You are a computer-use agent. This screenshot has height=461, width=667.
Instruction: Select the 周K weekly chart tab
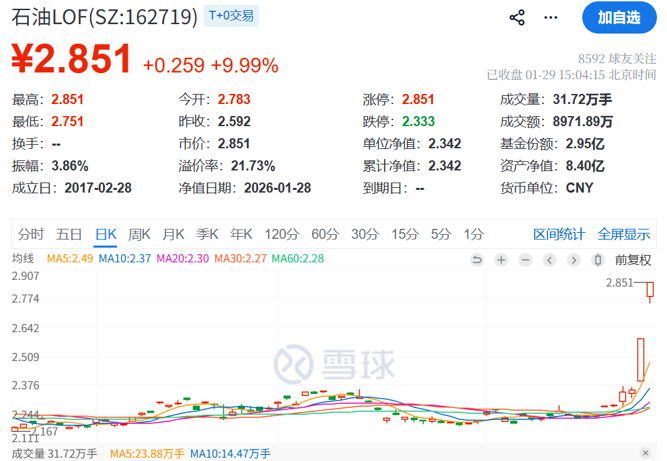pyautogui.click(x=139, y=234)
